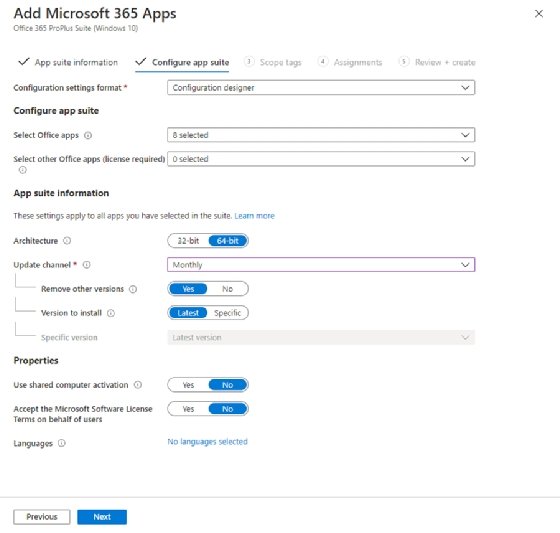Open other Office apps dropdown showing 0 selected
Image resolution: width=560 pixels, height=533 pixels.
tap(321, 159)
